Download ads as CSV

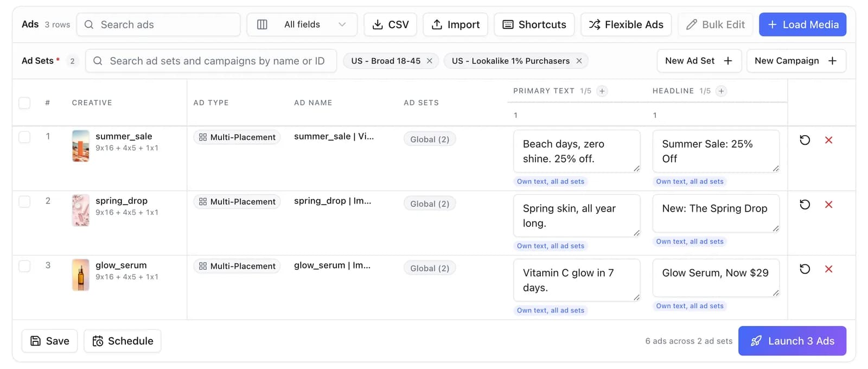coord(390,24)
